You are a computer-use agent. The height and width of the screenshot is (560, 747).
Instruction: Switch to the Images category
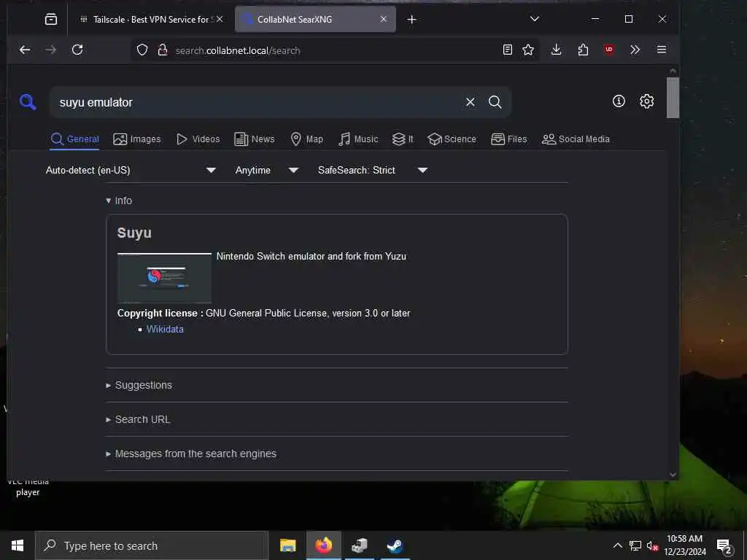pyautogui.click(x=136, y=139)
